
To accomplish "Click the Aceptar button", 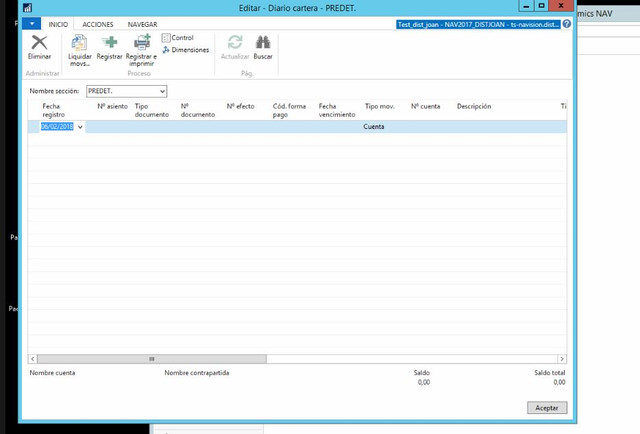I will click(x=547, y=408).
